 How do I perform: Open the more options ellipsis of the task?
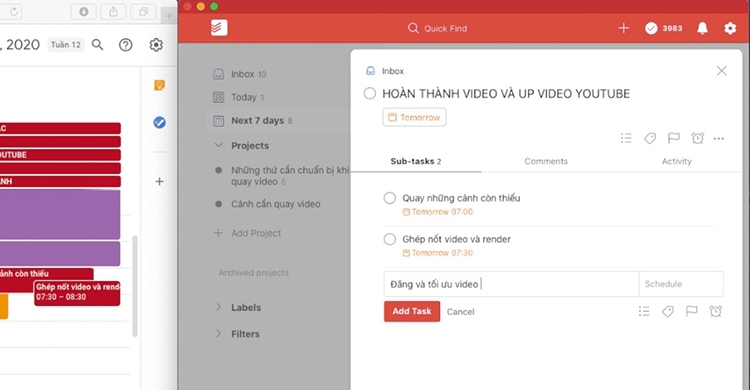tap(718, 139)
